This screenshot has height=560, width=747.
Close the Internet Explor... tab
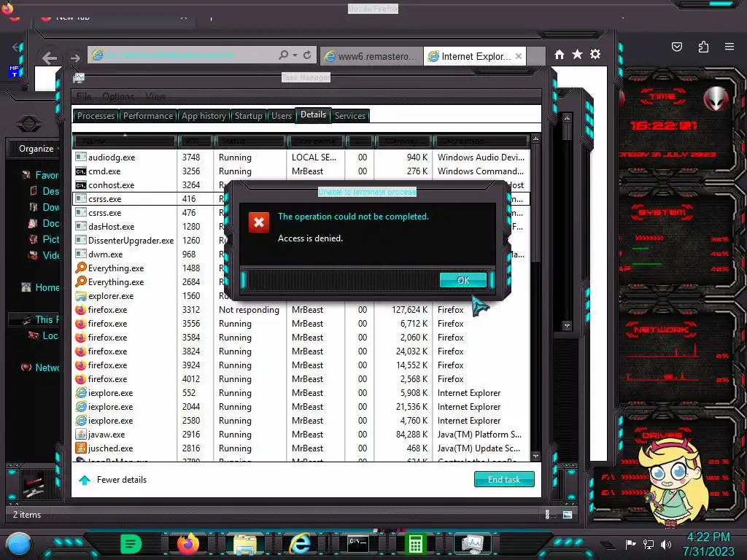pos(519,56)
